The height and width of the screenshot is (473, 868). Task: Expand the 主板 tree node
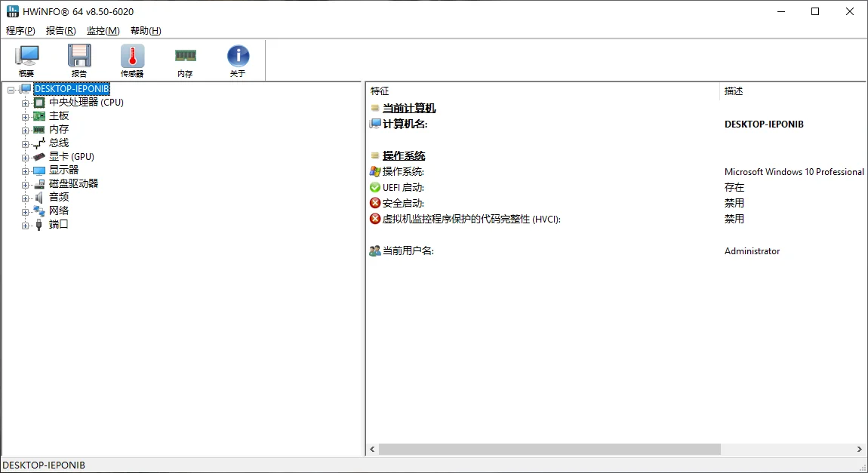point(25,117)
